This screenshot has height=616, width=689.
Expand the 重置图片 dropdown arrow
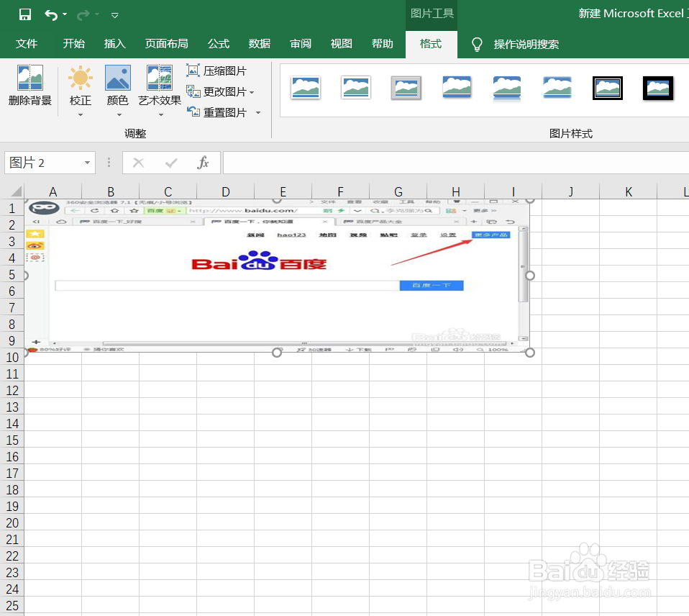pyautogui.click(x=258, y=112)
